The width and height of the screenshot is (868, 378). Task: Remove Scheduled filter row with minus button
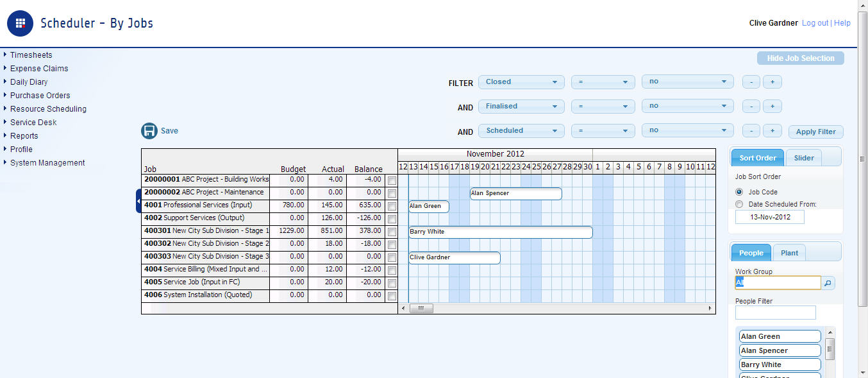[751, 131]
